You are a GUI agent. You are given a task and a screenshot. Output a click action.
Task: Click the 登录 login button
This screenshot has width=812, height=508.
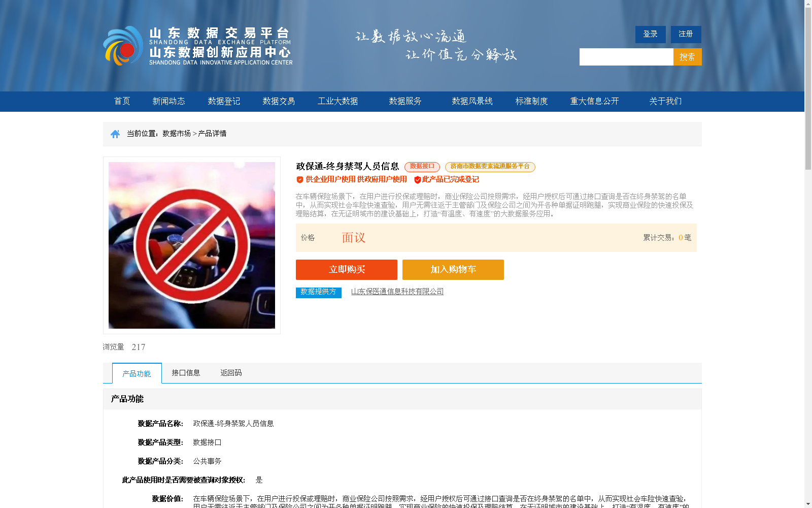click(x=651, y=35)
